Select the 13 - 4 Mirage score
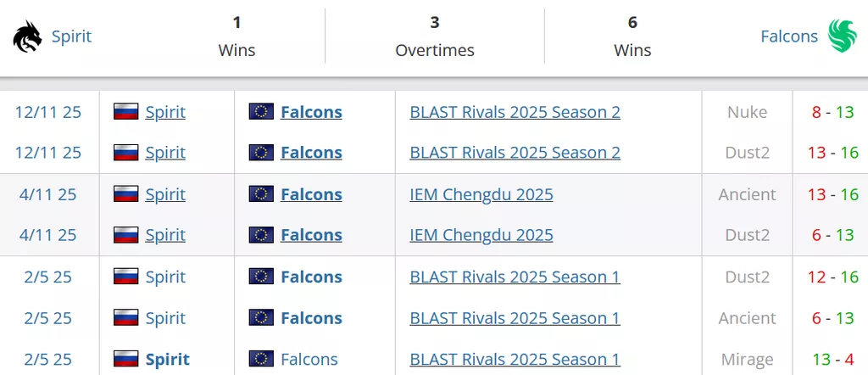This screenshot has width=868, height=375. click(x=832, y=359)
